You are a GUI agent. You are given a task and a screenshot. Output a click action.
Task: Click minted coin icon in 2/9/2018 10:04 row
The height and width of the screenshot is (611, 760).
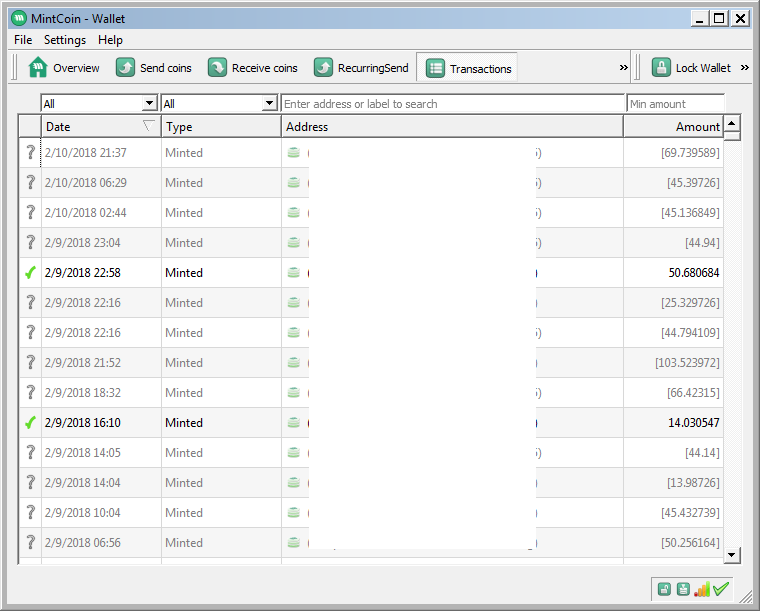click(x=294, y=513)
